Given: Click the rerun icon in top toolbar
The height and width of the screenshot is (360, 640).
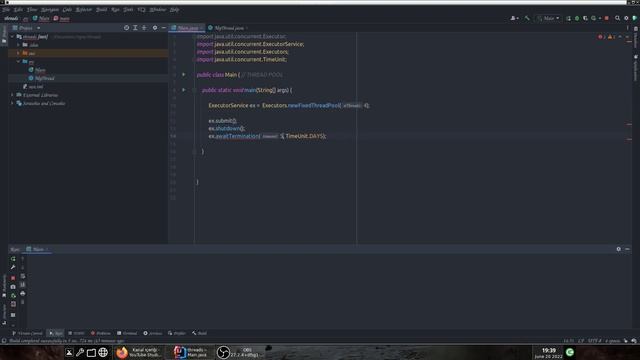Looking at the screenshot, I should click(x=568, y=18).
